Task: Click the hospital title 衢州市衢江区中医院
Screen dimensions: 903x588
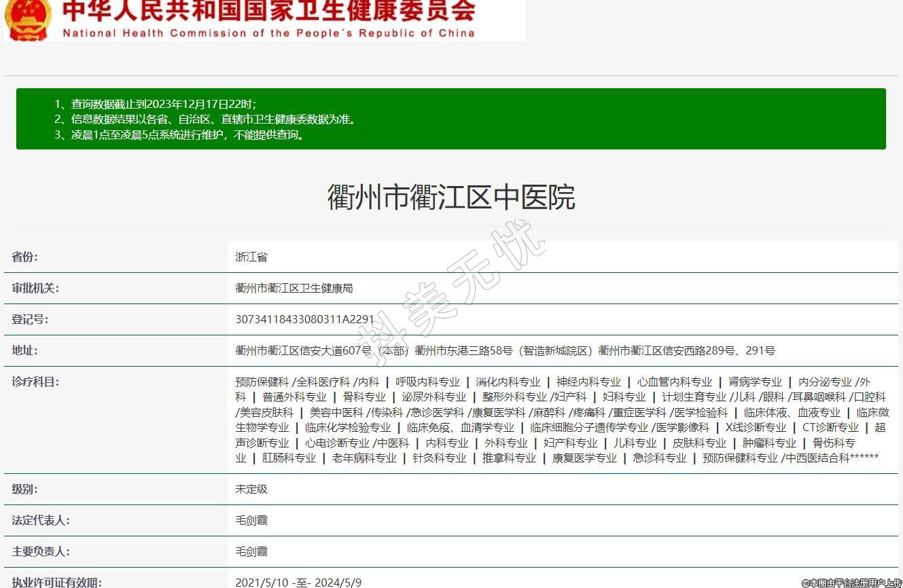Action: 450,197
